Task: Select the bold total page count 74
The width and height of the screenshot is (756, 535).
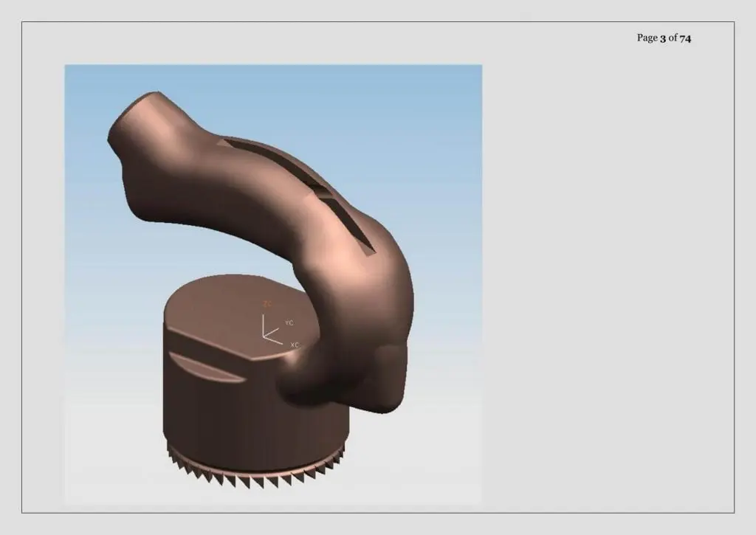Action: point(685,38)
